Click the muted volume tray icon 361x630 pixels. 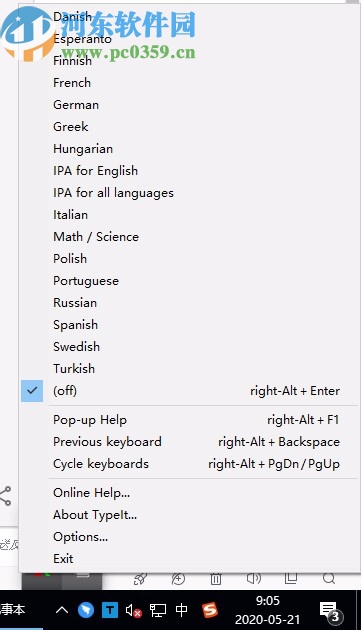pyautogui.click(x=133, y=611)
